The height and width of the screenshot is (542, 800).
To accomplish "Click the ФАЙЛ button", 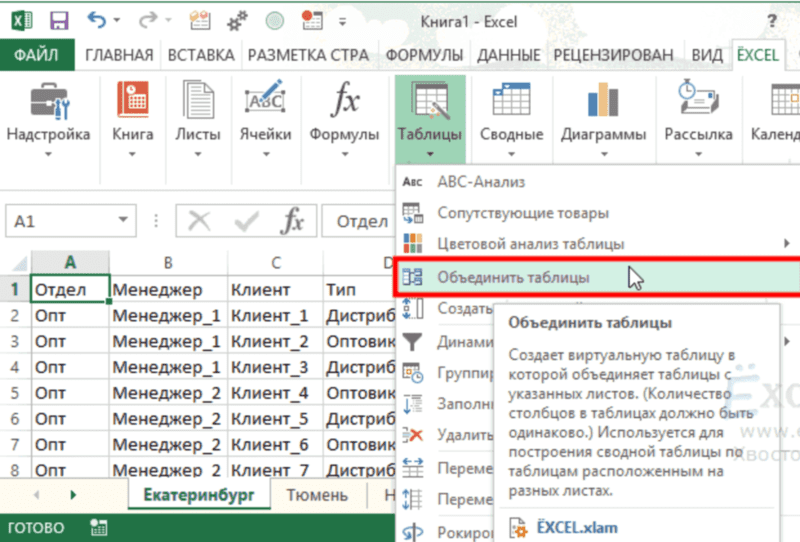I will [x=39, y=55].
